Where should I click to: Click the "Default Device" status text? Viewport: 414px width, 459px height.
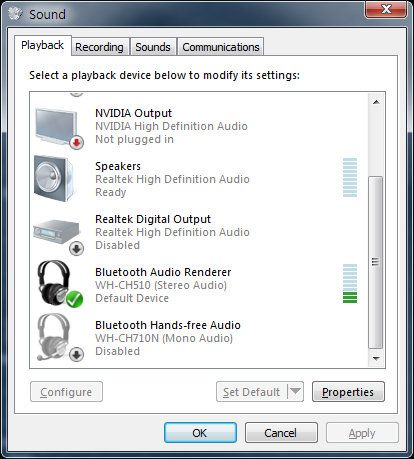132,298
